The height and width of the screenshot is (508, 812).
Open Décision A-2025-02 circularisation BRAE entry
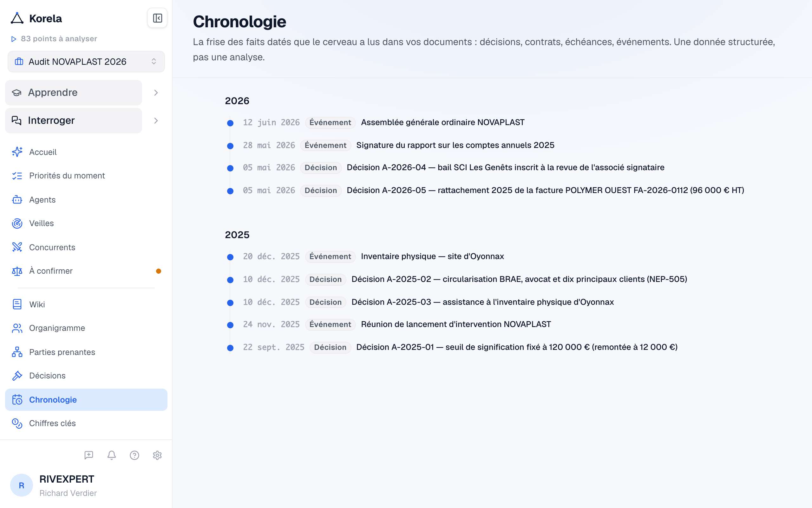click(x=520, y=279)
